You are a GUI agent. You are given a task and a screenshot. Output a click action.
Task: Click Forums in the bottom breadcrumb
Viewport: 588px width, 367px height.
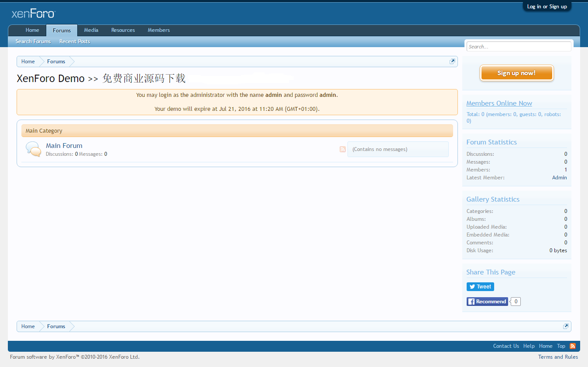point(56,326)
